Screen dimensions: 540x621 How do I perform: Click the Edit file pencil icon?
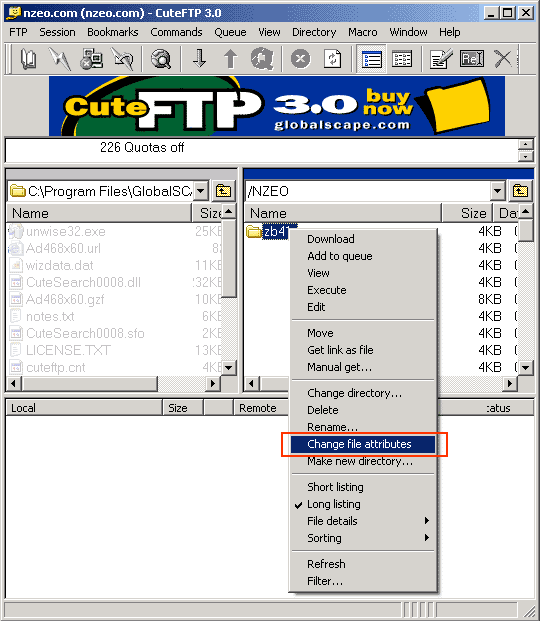441,59
